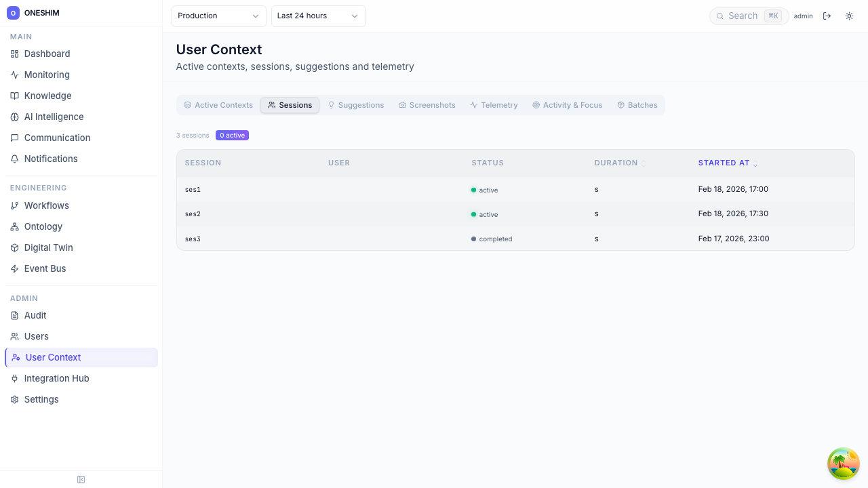The width and height of the screenshot is (868, 488).
Task: Click the Suggestions lightbulb icon
Action: pos(332,105)
